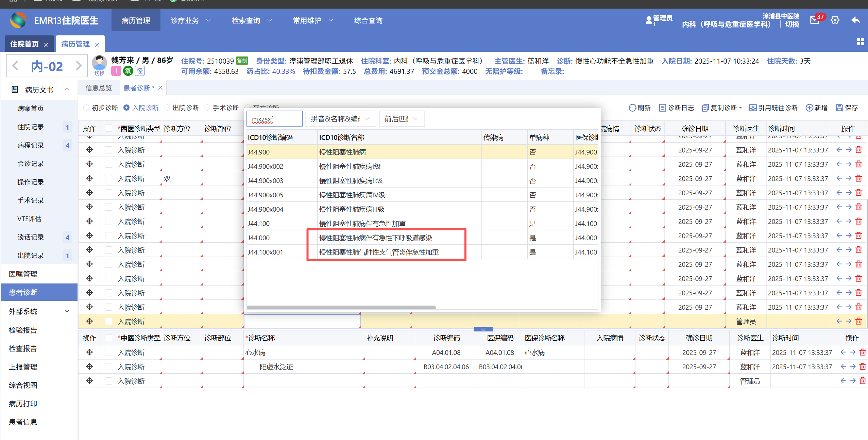Select the 初步诊断 radio button
The image size is (868, 440).
pyautogui.click(x=86, y=108)
